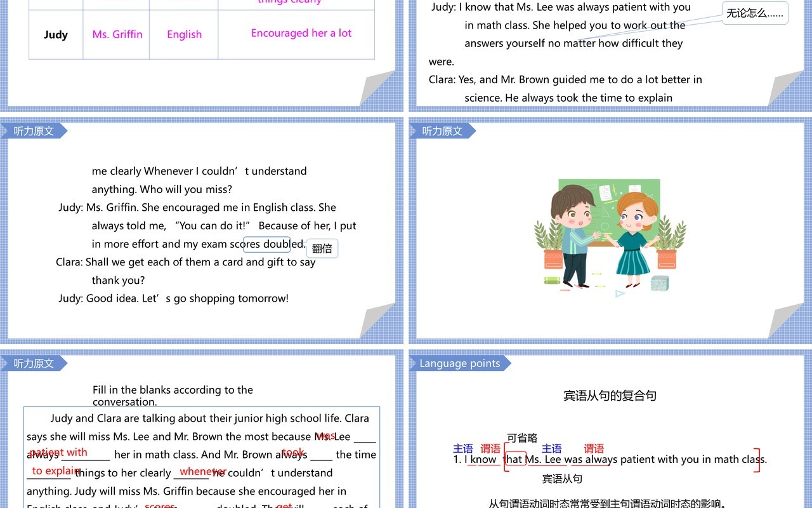Select line "in math class. She helped you to work out"
The width and height of the screenshot is (812, 508).
[575, 25]
